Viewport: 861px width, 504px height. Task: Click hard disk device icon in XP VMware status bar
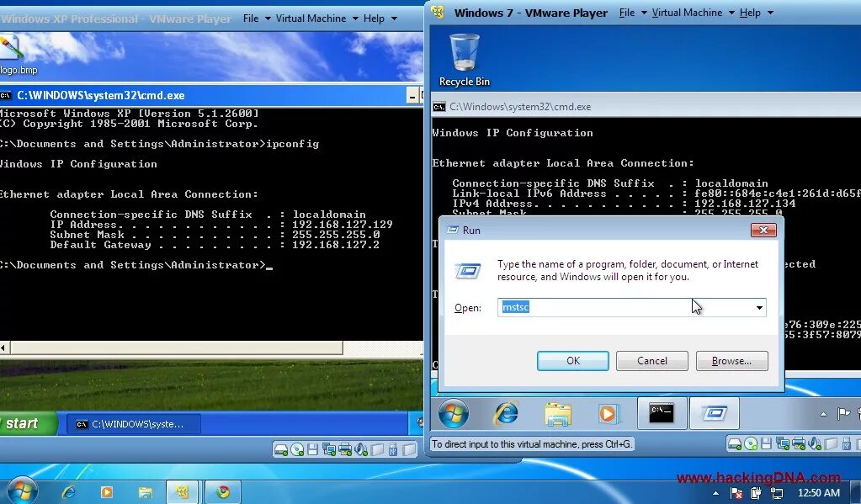(281, 450)
